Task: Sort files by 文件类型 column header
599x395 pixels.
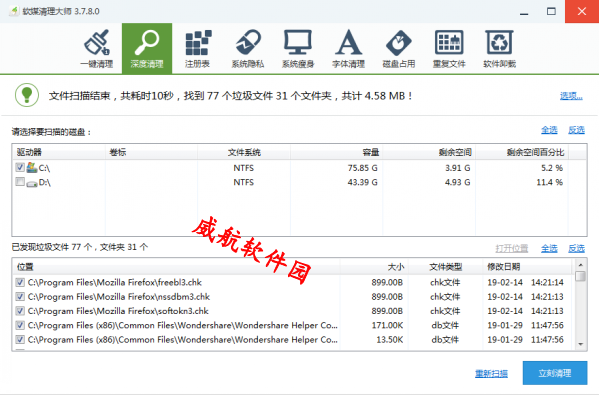Action: pyautogui.click(x=445, y=267)
